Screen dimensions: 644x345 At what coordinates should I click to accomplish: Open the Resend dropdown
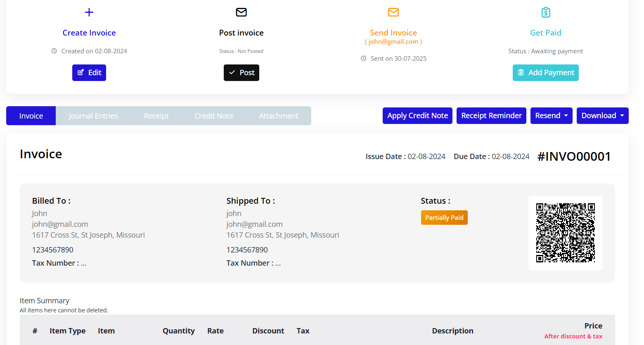[x=551, y=115]
